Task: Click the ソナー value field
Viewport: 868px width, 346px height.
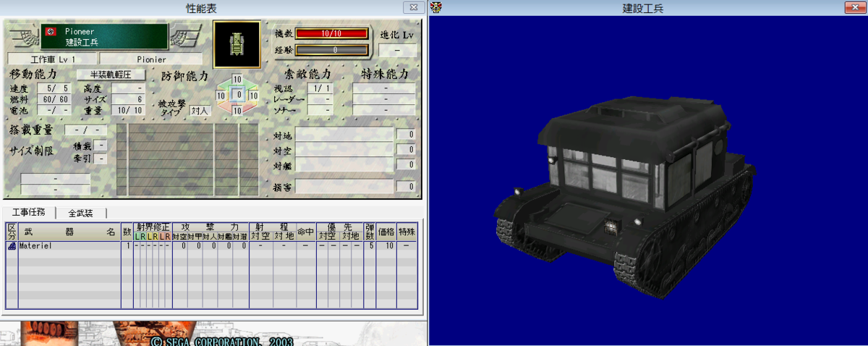Action: click(319, 110)
